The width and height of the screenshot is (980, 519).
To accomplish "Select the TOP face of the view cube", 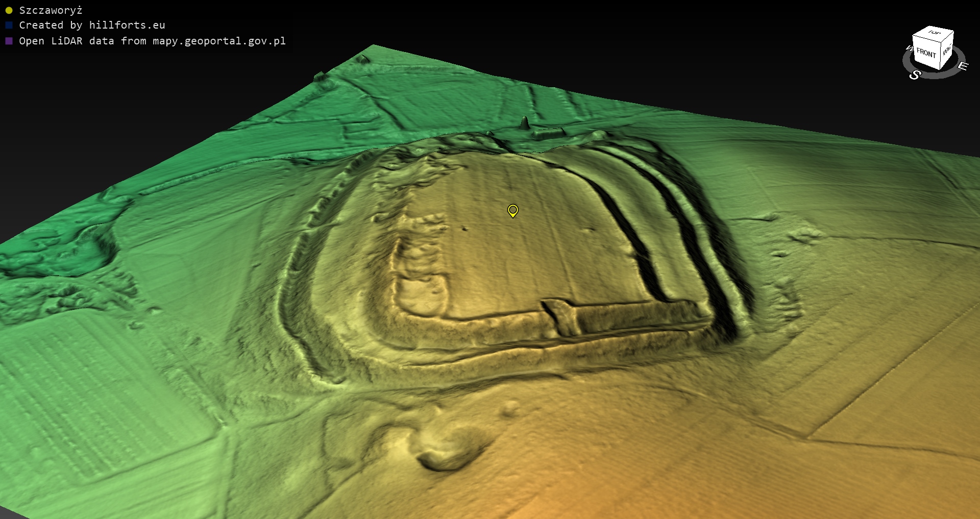I will tap(934, 33).
